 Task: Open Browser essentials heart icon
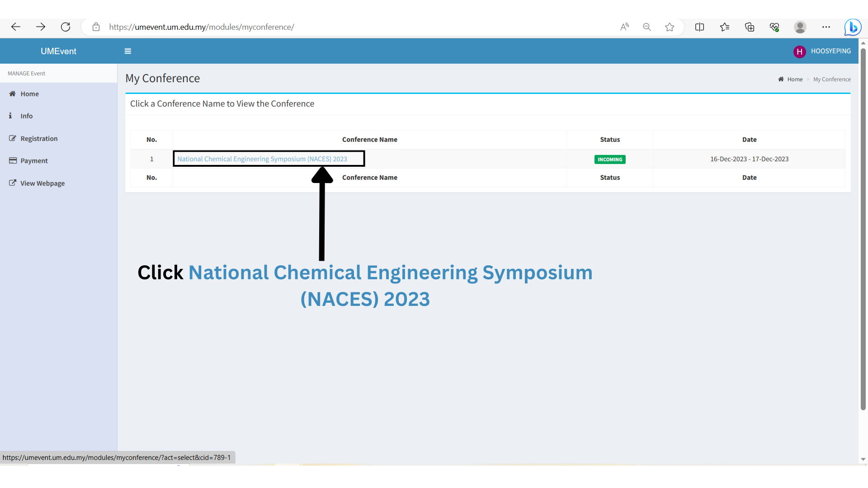point(774,27)
